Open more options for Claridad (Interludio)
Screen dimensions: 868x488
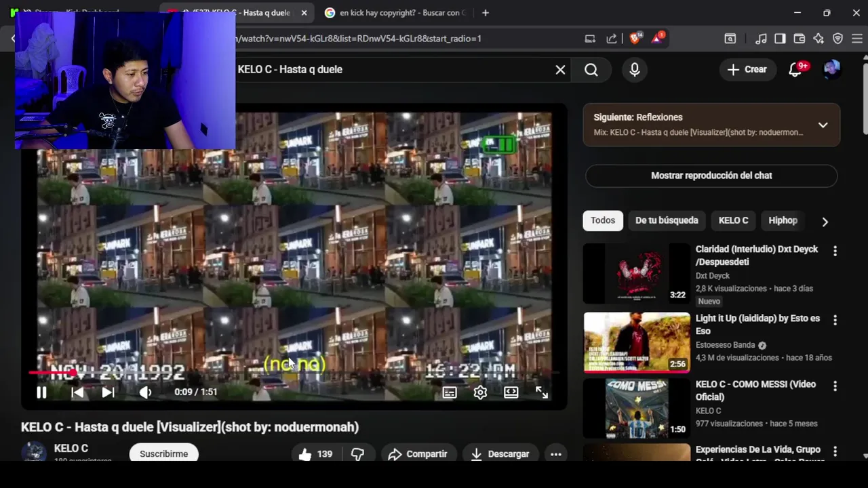835,251
